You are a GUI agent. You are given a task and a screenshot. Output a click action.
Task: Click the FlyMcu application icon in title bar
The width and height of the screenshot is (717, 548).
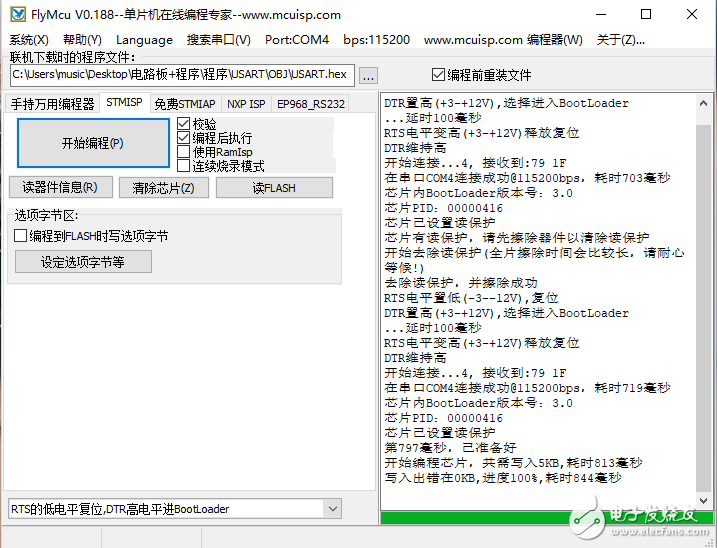[18, 14]
